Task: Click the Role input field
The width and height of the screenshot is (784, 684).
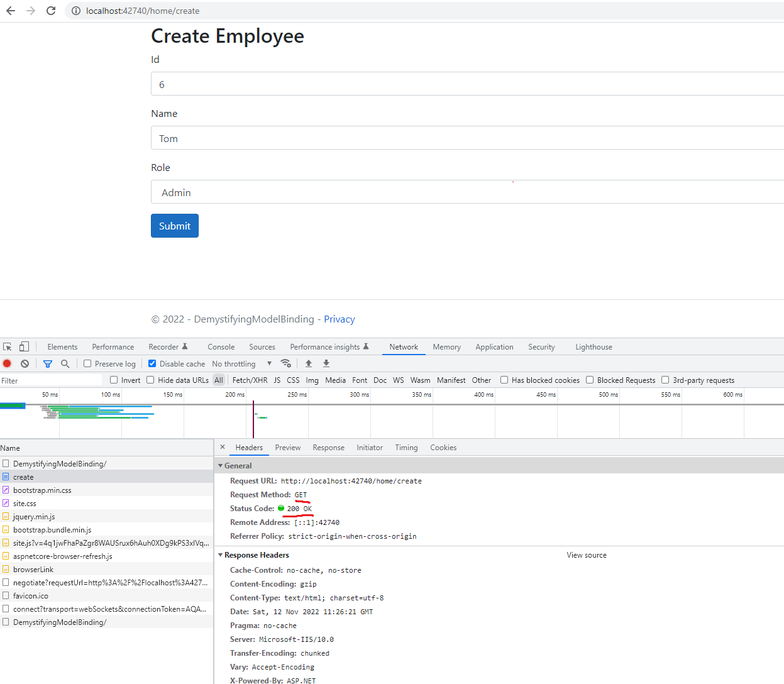Action: [x=467, y=192]
